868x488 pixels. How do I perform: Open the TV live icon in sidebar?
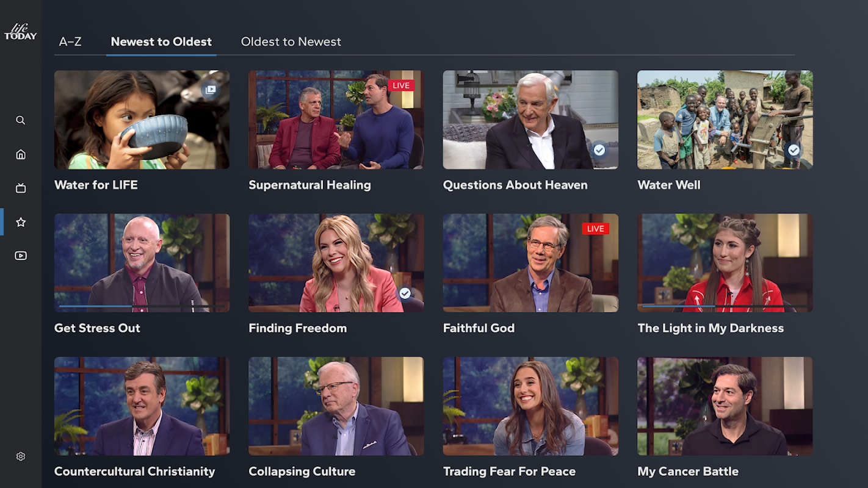(21, 188)
